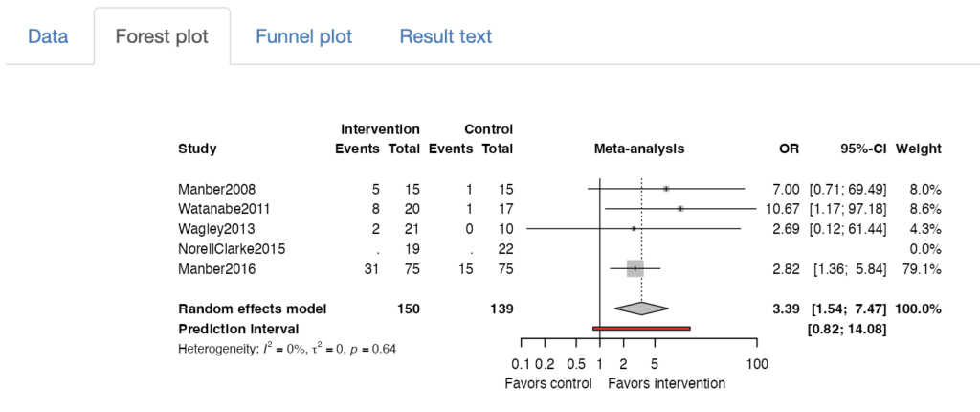Click the Favors intervention axis label
Screen dimensions: 980x412
(666, 383)
